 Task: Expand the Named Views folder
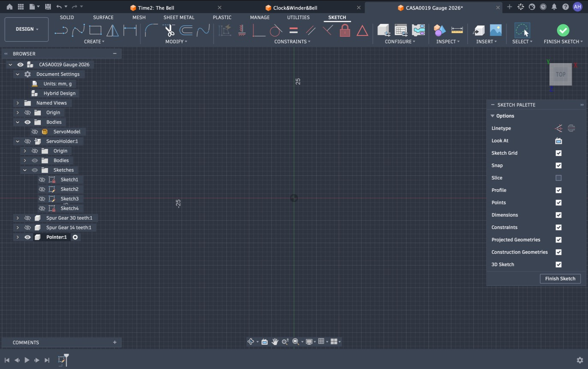click(18, 103)
